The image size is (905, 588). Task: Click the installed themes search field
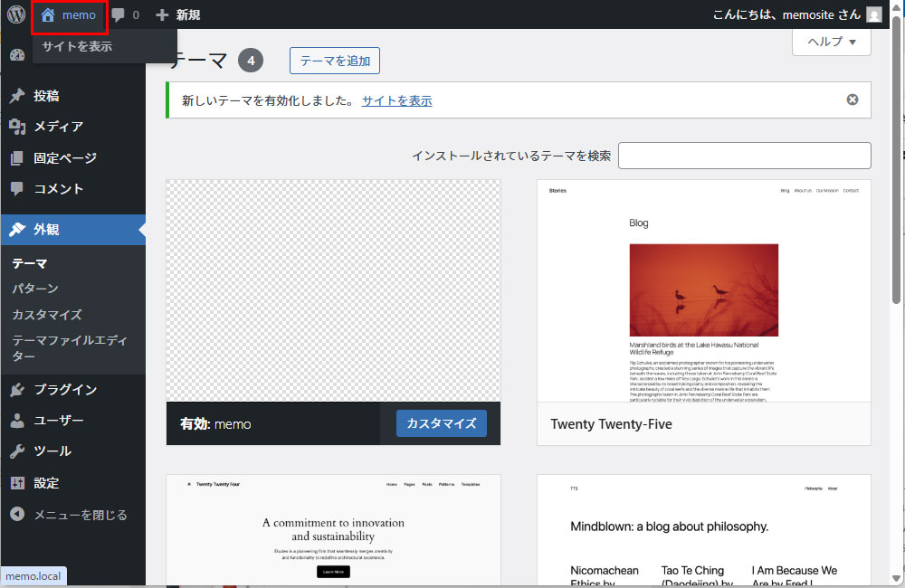click(x=744, y=156)
